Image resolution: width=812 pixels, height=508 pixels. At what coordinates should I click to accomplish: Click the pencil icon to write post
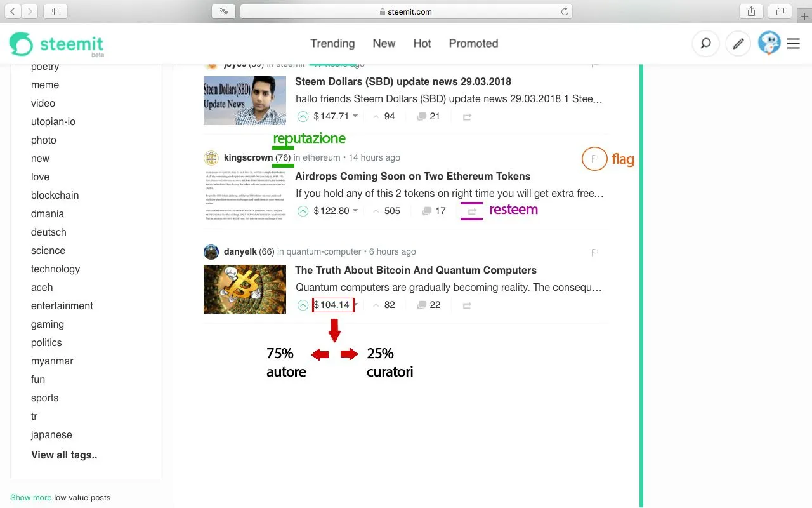point(738,44)
